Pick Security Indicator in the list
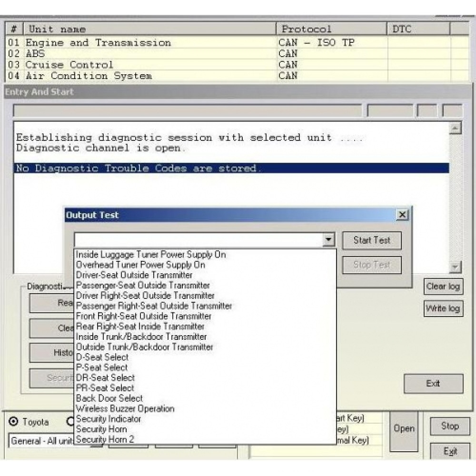This screenshot has width=476, height=476. (109, 419)
